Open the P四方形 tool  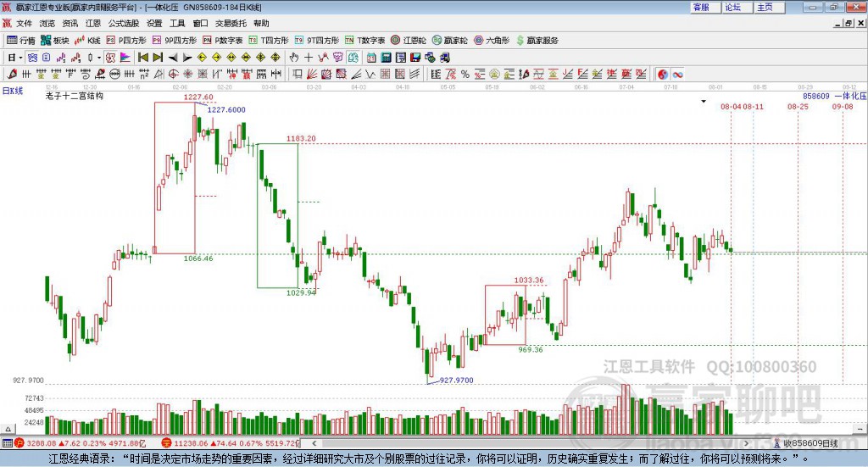[x=126, y=41]
